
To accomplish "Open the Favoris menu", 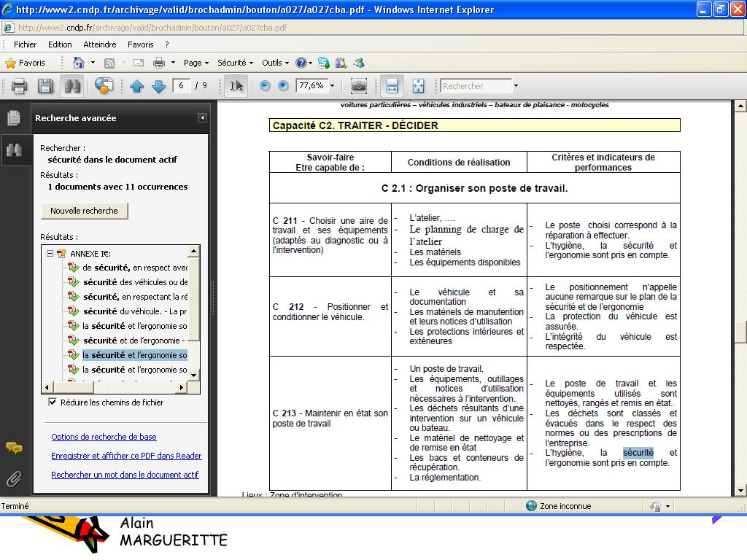I will point(141,44).
